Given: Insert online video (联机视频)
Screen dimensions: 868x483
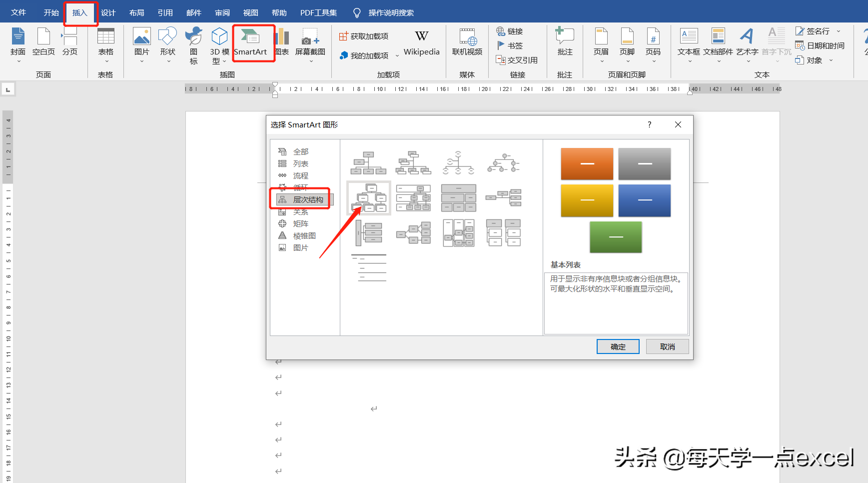Looking at the screenshot, I should 467,43.
